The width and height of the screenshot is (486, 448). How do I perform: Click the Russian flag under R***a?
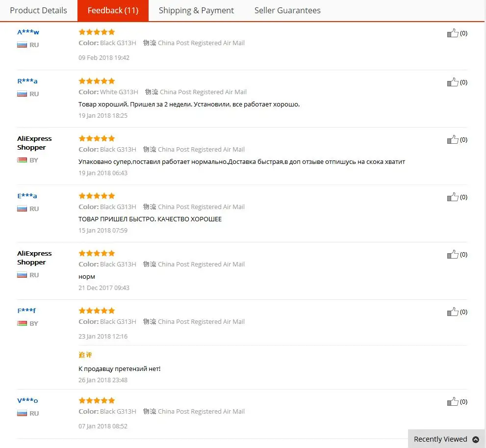click(22, 94)
